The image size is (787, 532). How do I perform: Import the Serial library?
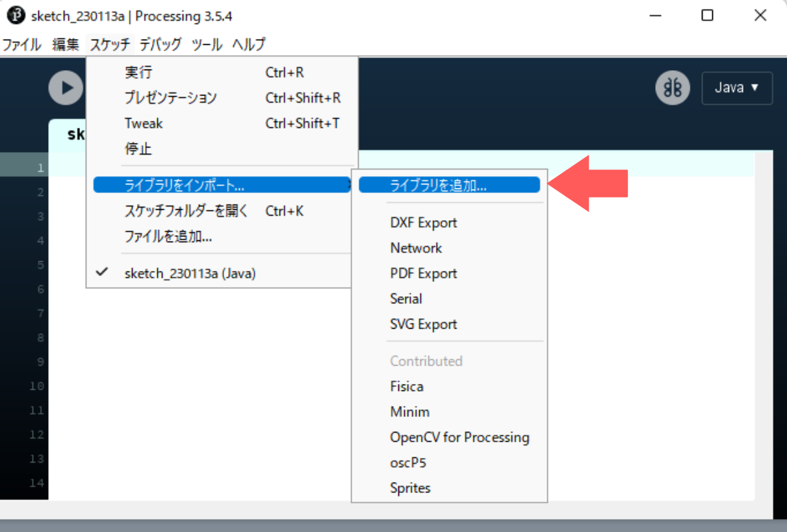pyautogui.click(x=449, y=299)
